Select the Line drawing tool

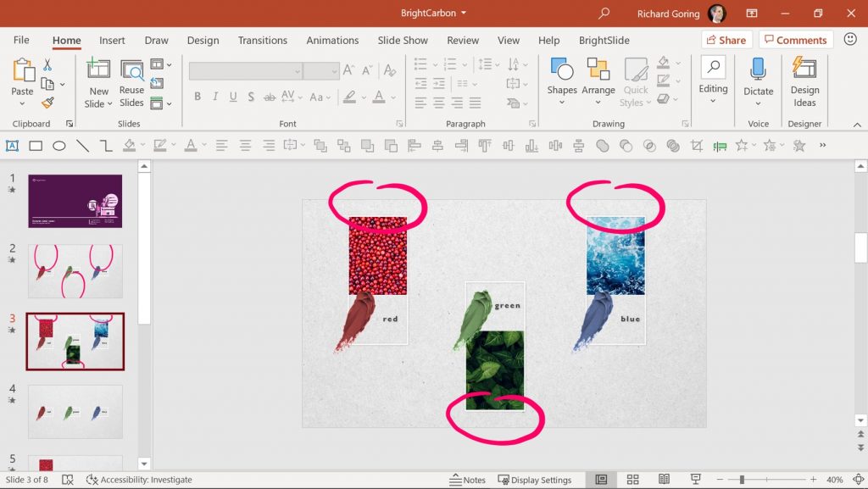point(81,145)
